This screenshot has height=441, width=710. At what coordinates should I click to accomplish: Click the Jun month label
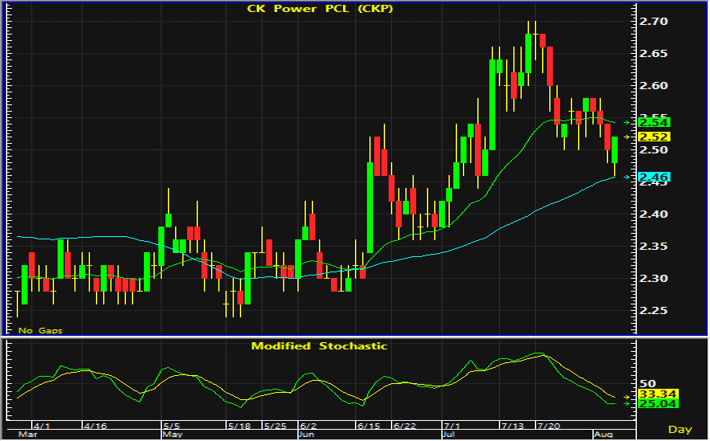(307, 435)
